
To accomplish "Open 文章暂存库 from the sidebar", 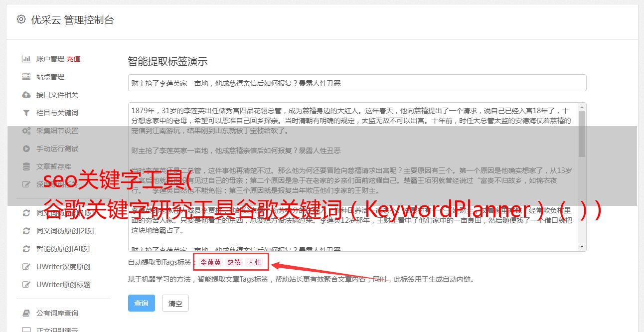I will tap(54, 166).
